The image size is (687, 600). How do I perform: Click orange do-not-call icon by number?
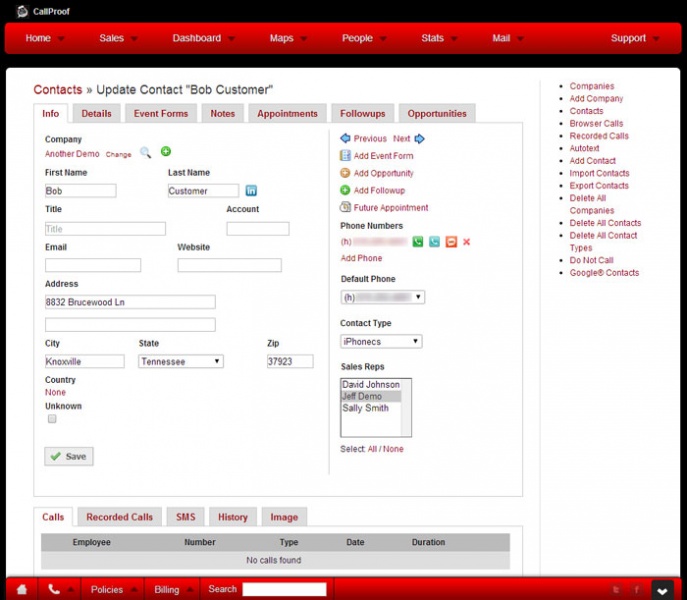click(x=451, y=241)
